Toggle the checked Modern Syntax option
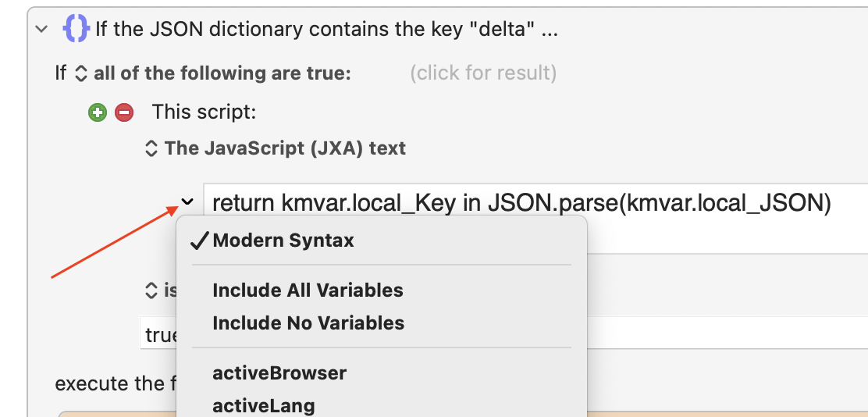The image size is (868, 417). click(x=283, y=241)
